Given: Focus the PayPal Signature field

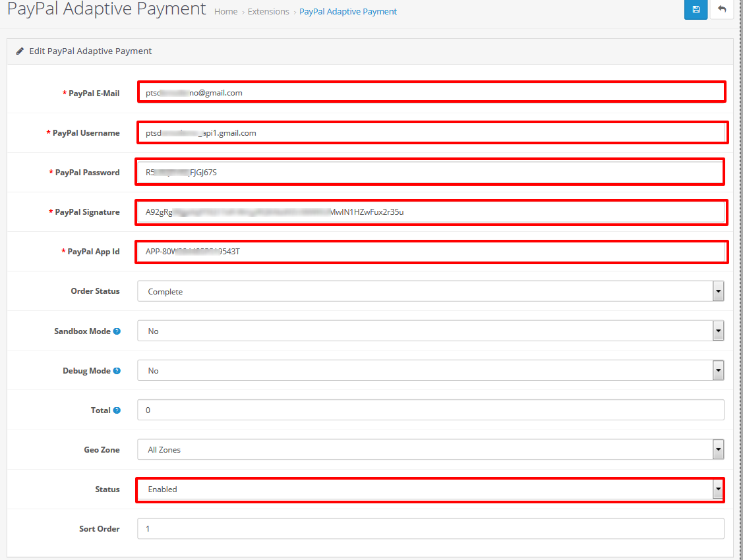Looking at the screenshot, I should pyautogui.click(x=431, y=211).
